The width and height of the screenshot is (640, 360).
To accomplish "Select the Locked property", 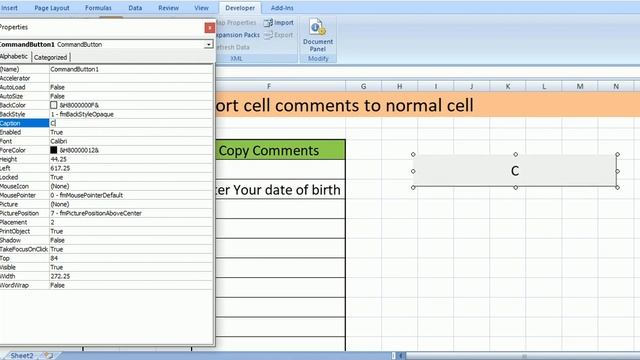I will tap(106, 177).
